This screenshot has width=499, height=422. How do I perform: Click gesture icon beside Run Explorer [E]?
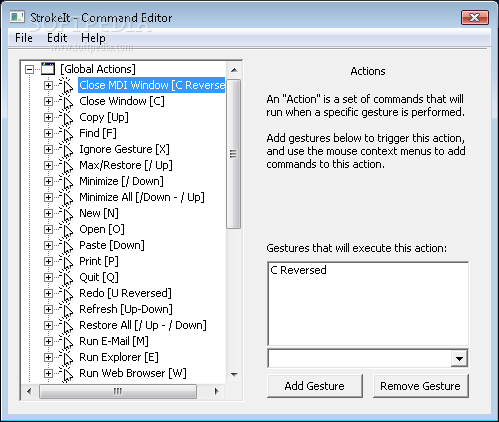(66, 358)
